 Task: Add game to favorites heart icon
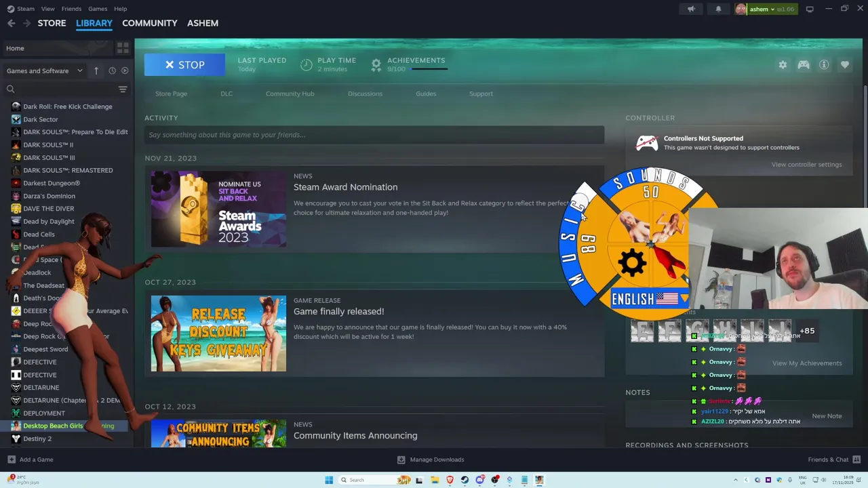[845, 64]
